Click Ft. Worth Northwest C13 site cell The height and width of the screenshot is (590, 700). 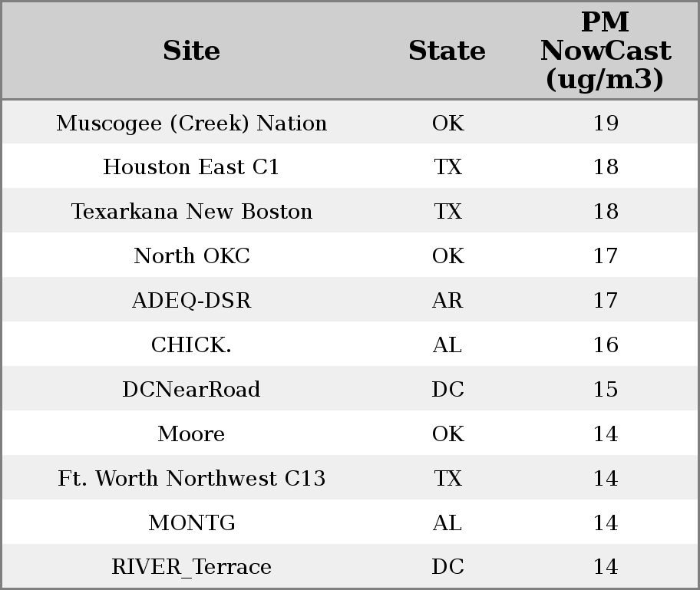(x=191, y=479)
